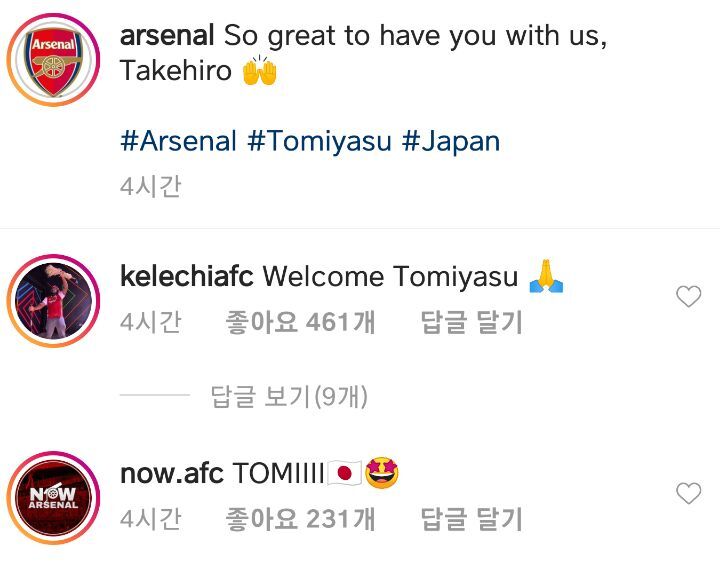The width and height of the screenshot is (720, 569).
Task: Click the timestamp on kelechiafc's comment
Action: (150, 323)
